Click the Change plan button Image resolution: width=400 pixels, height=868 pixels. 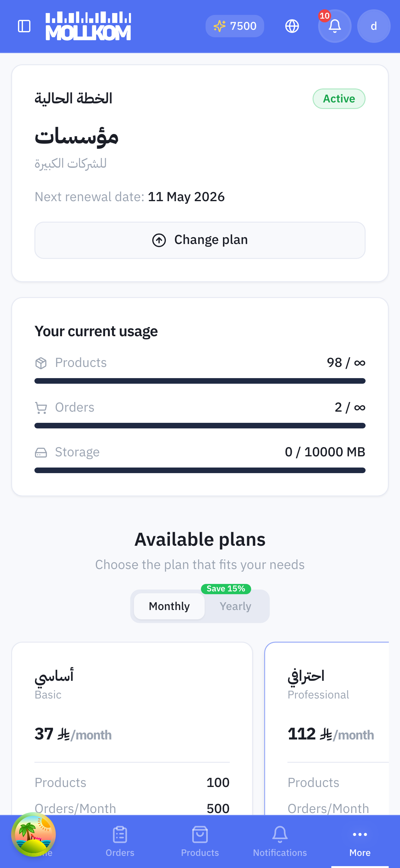[200, 240]
